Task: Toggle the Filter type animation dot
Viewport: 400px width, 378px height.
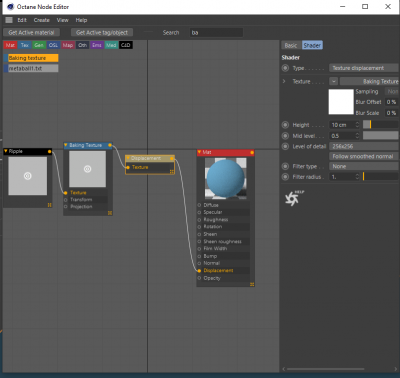Action: click(285, 166)
